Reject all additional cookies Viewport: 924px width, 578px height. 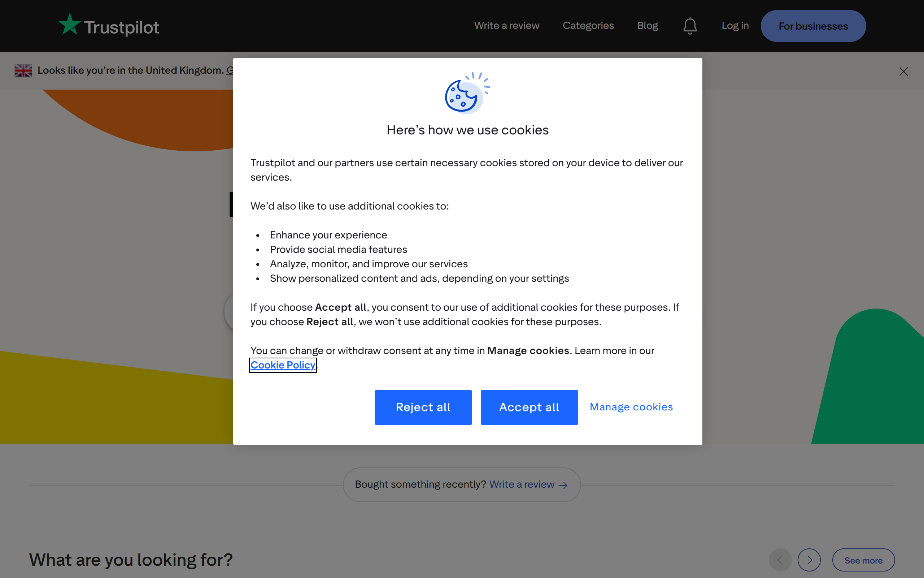[423, 407]
